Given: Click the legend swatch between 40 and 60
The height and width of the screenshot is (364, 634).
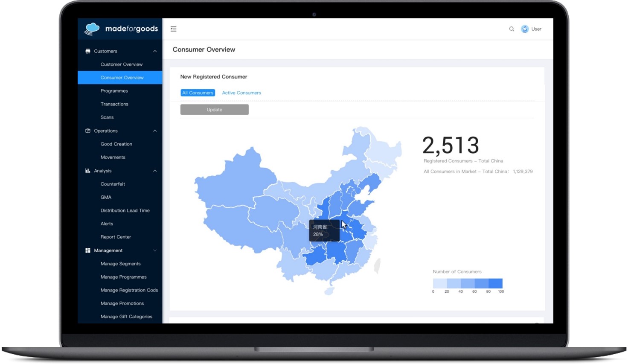Looking at the screenshot, I should pos(468,283).
